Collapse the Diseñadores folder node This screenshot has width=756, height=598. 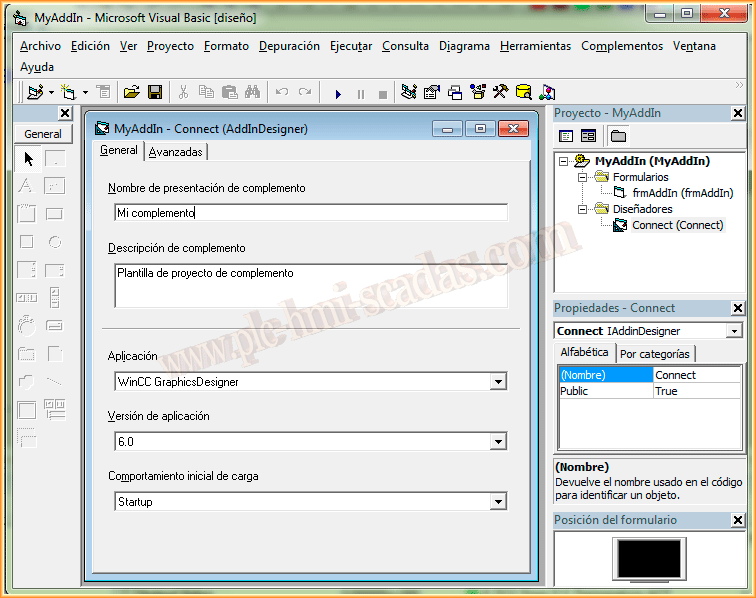click(x=581, y=209)
